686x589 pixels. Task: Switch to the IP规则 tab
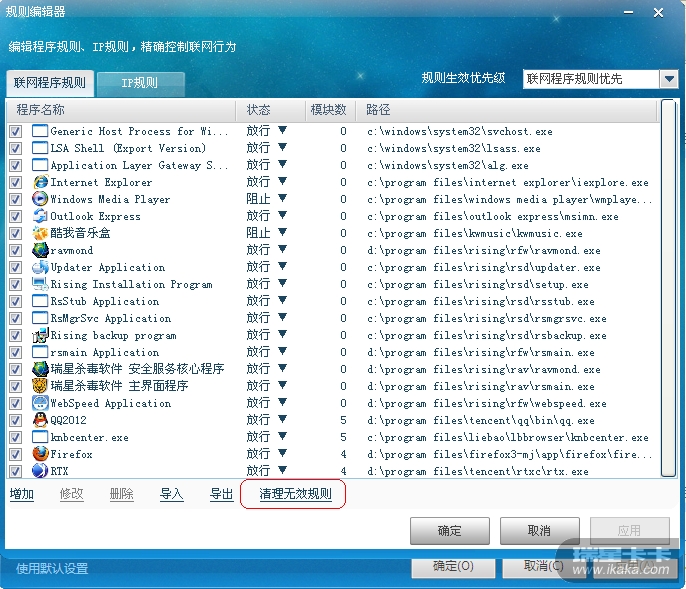pyautogui.click(x=140, y=83)
